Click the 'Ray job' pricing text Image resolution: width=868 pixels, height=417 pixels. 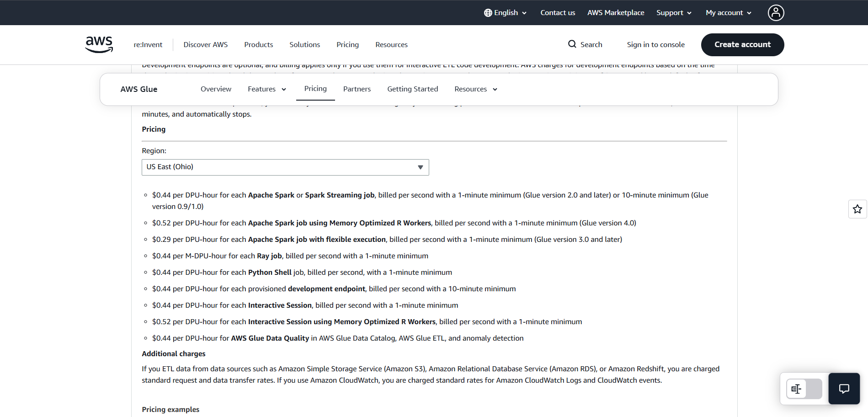pyautogui.click(x=269, y=256)
